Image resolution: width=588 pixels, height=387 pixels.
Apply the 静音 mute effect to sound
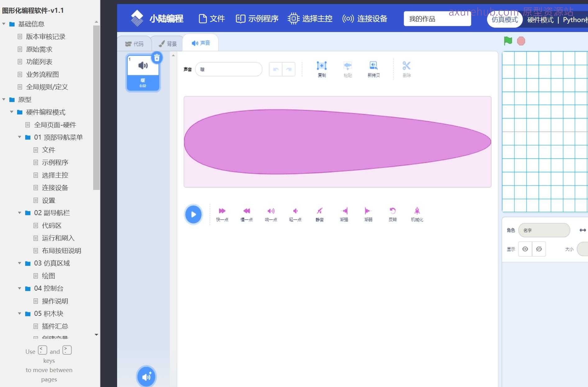click(319, 214)
